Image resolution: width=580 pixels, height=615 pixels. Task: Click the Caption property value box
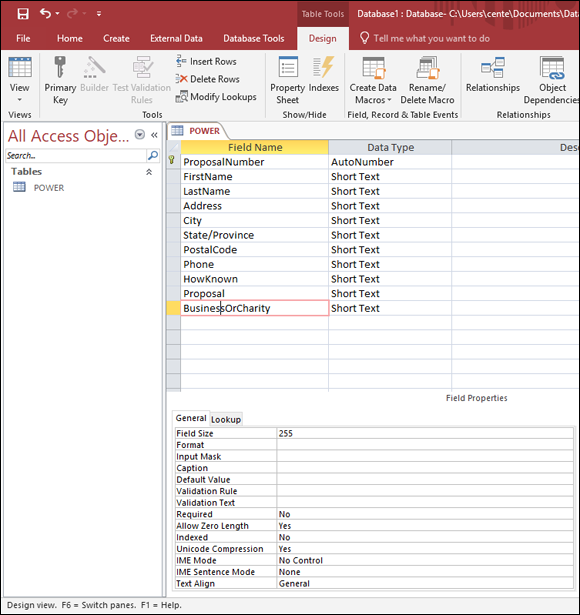(425, 468)
